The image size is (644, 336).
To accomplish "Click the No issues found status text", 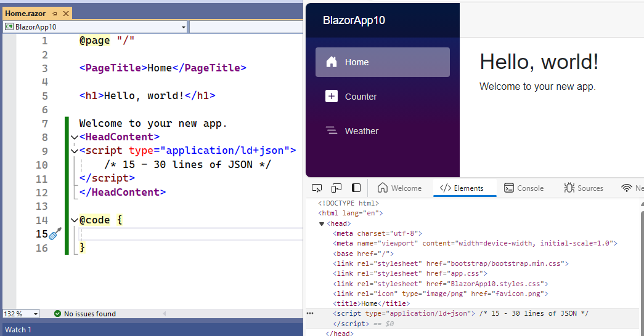I will coord(90,314).
